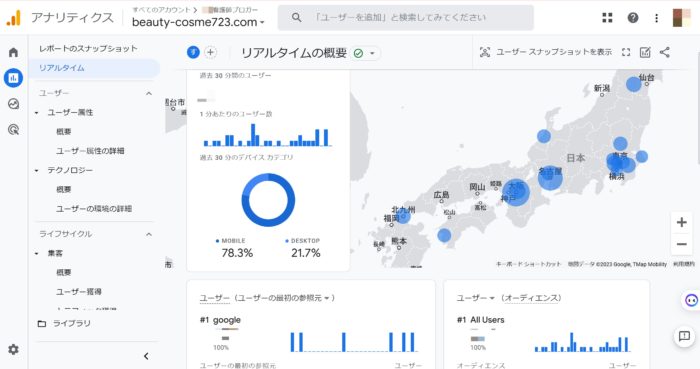Click the search input field
Image resolution: width=700 pixels, height=369 pixels.
(x=405, y=17)
